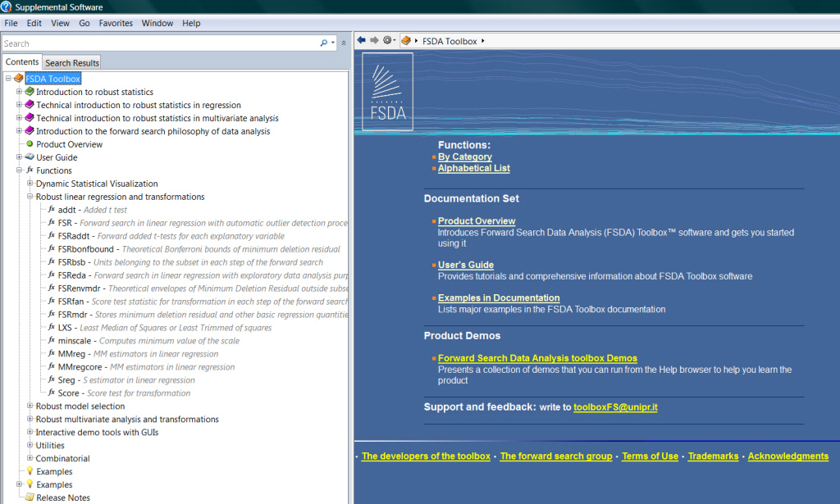Click the book icon beside the multivariate analysis introduction

click(30, 118)
